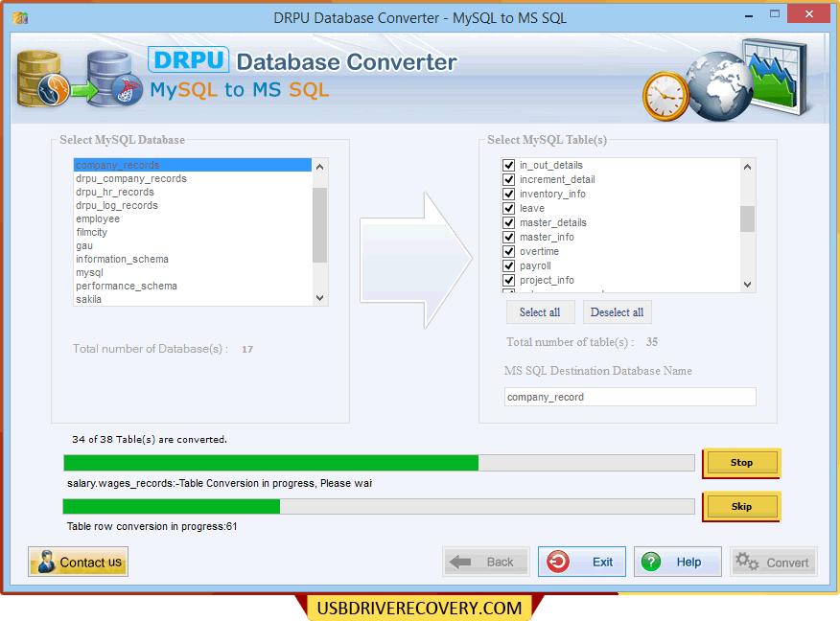Click the Deselect all button

618,312
